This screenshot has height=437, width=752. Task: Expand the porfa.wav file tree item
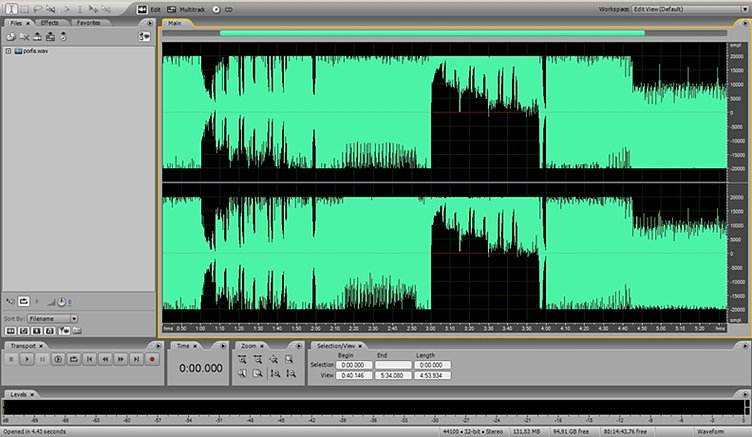click(8, 50)
